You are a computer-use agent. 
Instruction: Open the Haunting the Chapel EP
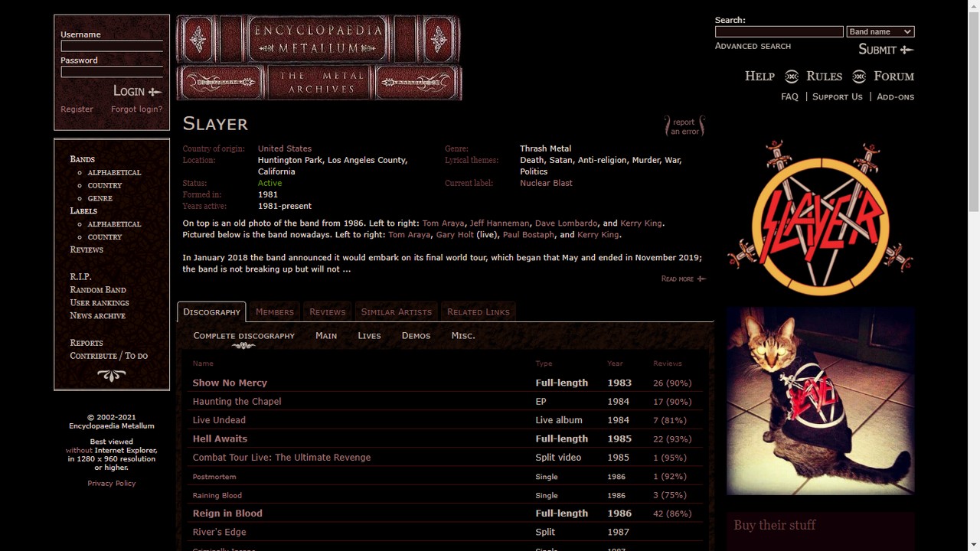pos(237,401)
